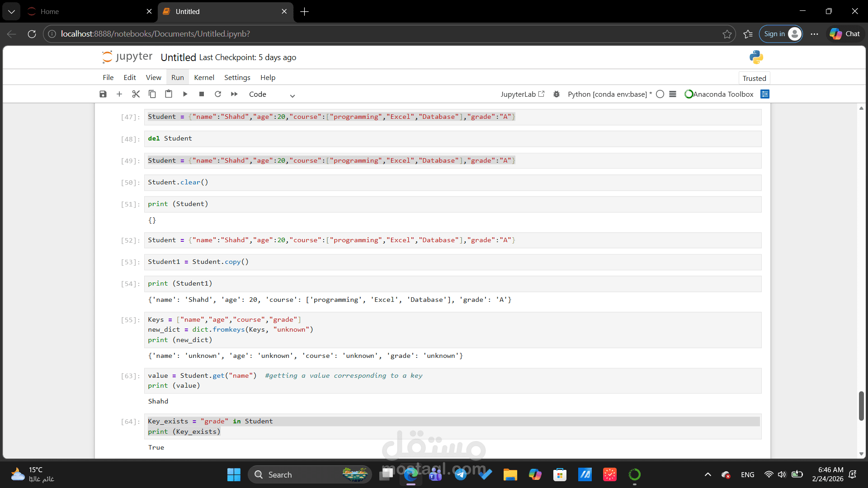This screenshot has height=488, width=868.
Task: Open the Kernel menu
Action: 204,78
